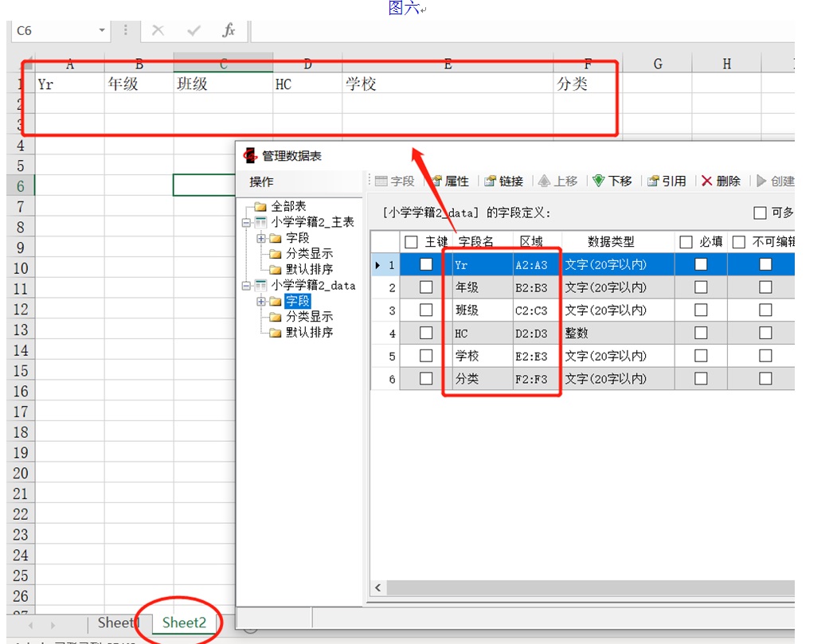Collapse the 小学学籍2_data tree node
Image resolution: width=833 pixels, height=644 pixels.
(248, 285)
